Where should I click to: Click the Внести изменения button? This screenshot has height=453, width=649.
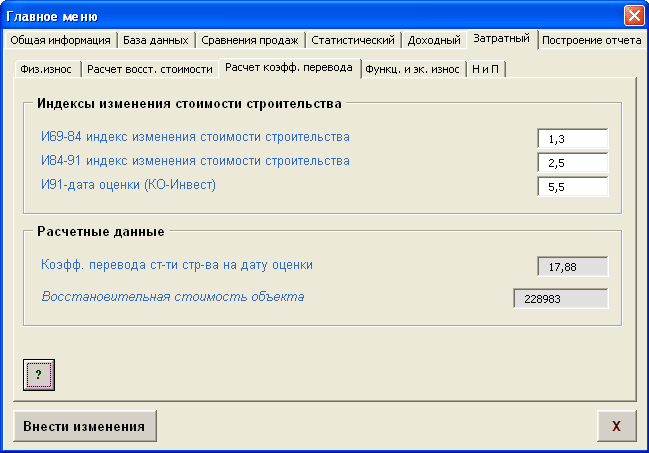85,426
